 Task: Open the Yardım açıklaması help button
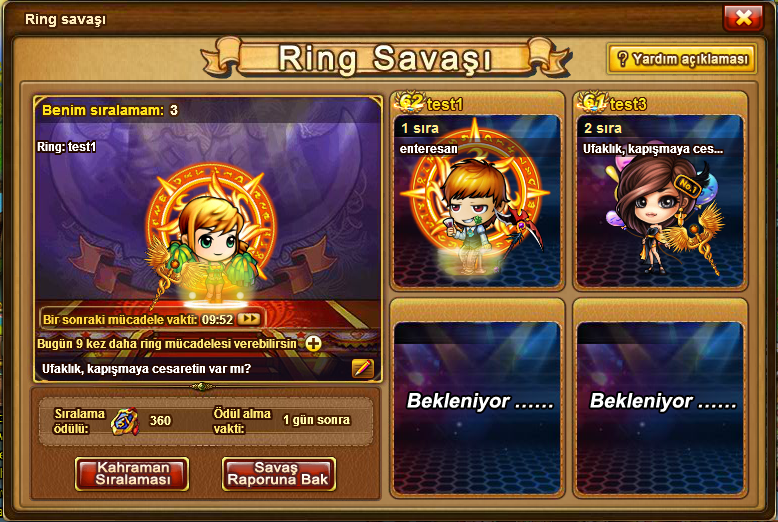point(682,59)
